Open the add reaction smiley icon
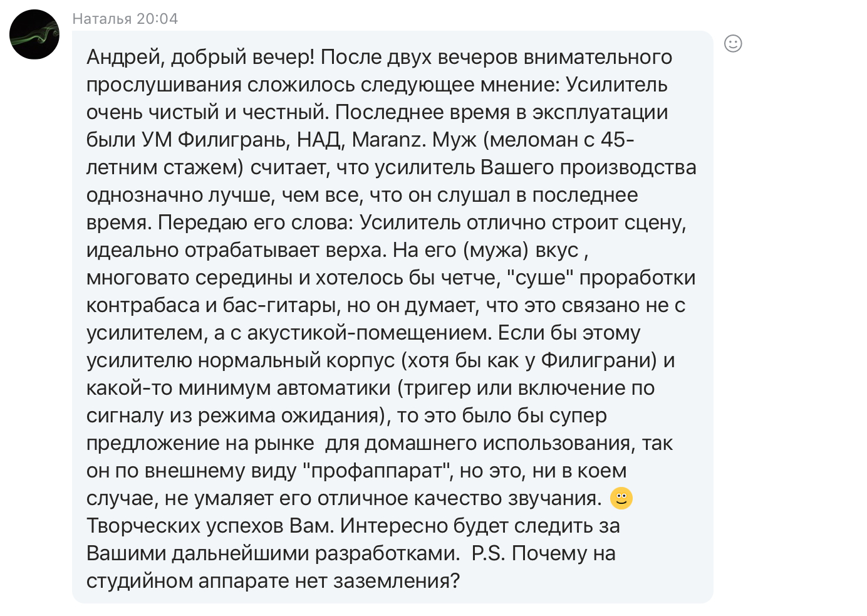 click(733, 43)
